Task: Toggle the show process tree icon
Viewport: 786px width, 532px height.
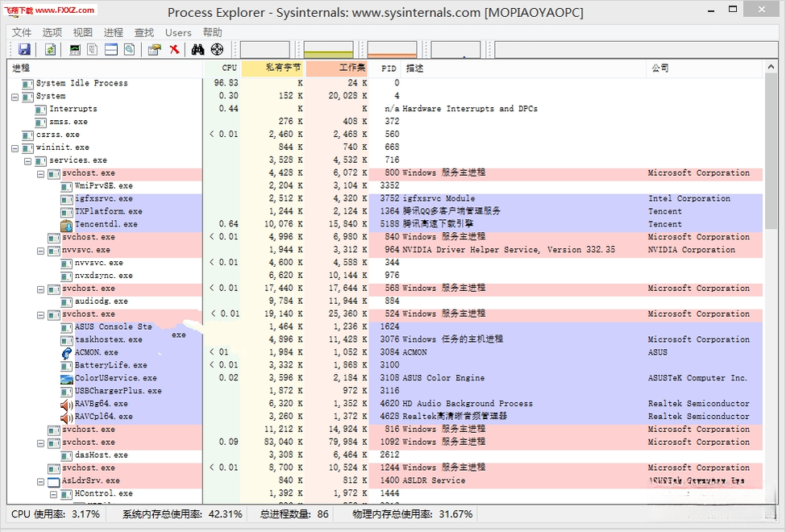Action: coord(93,49)
